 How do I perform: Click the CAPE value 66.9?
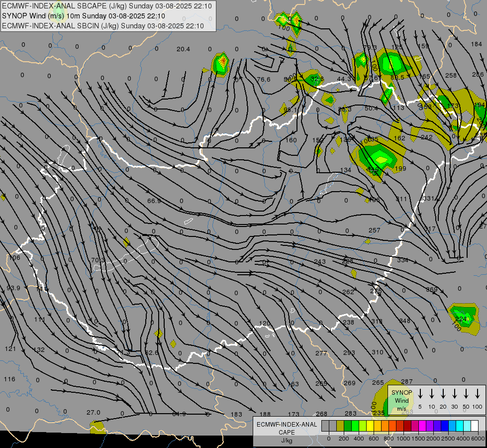tap(154, 201)
